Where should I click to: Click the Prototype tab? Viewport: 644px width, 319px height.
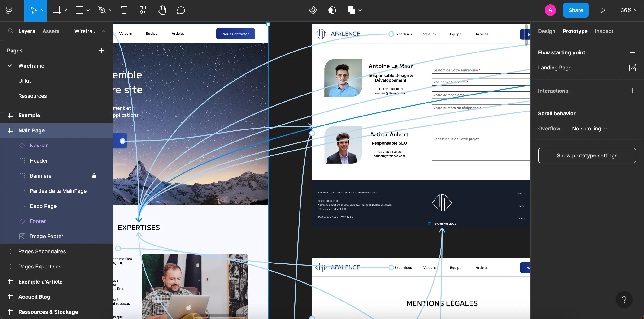click(x=574, y=31)
